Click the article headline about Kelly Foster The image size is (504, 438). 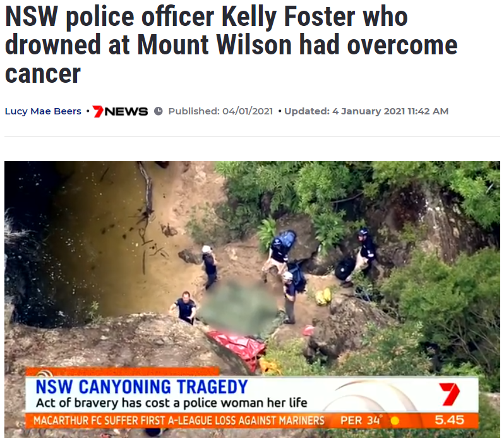point(231,45)
